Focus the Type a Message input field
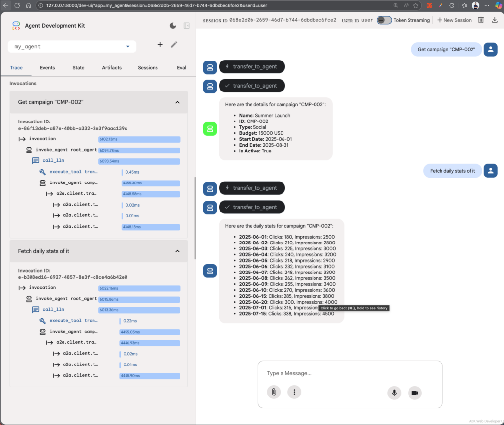The image size is (504, 425). [349, 373]
